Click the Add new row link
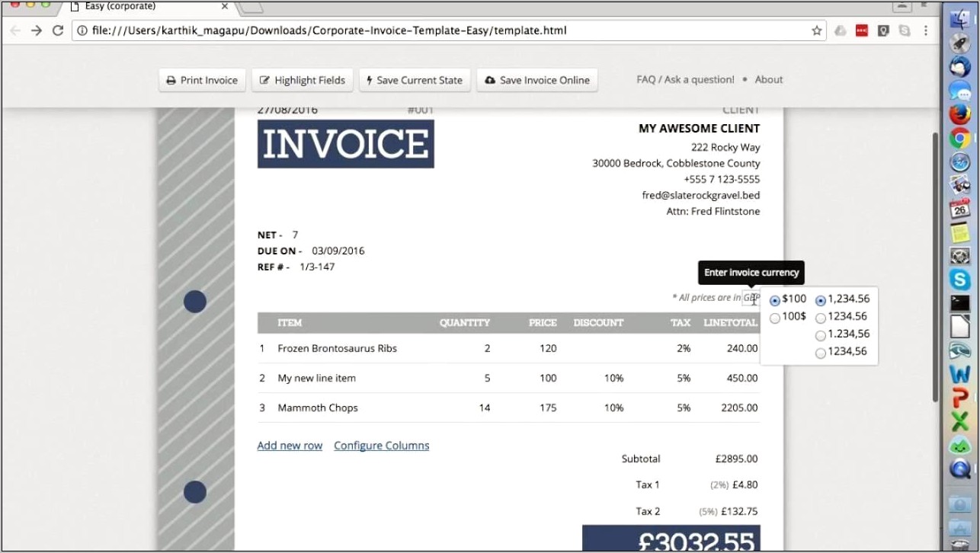Image resolution: width=980 pixels, height=553 pixels. 290,446
